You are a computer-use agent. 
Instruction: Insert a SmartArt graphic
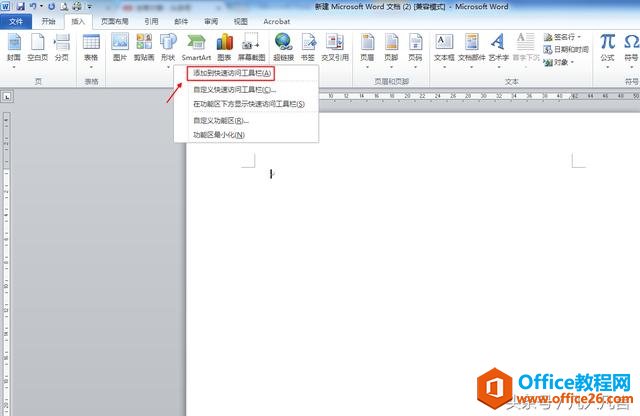click(196, 47)
